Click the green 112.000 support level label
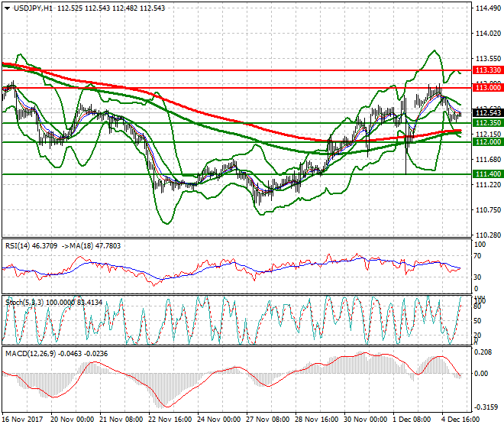Screen dimensions: 504x428 (x=488, y=142)
